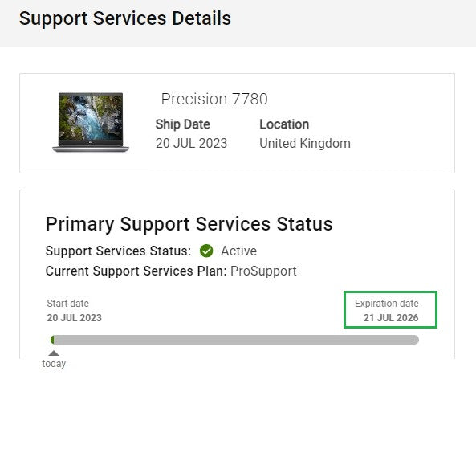Click the ship date 20 JUL 2023 value
Viewport: 476px width, 449px height.
191,144
